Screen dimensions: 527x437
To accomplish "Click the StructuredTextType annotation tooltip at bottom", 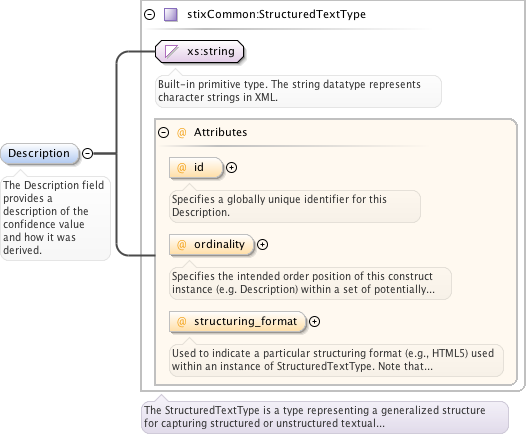I will tap(325, 417).
